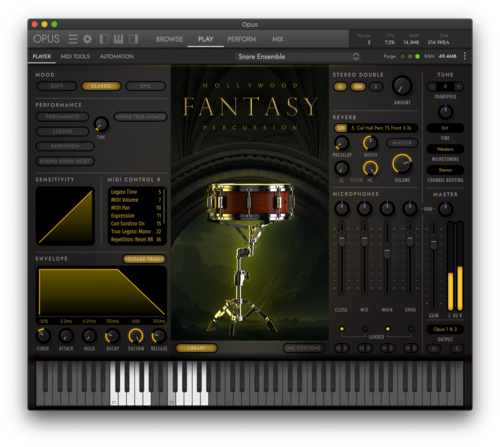Load the Mid microphone via its indicator
500x447 pixels.
pyautogui.click(x=365, y=329)
